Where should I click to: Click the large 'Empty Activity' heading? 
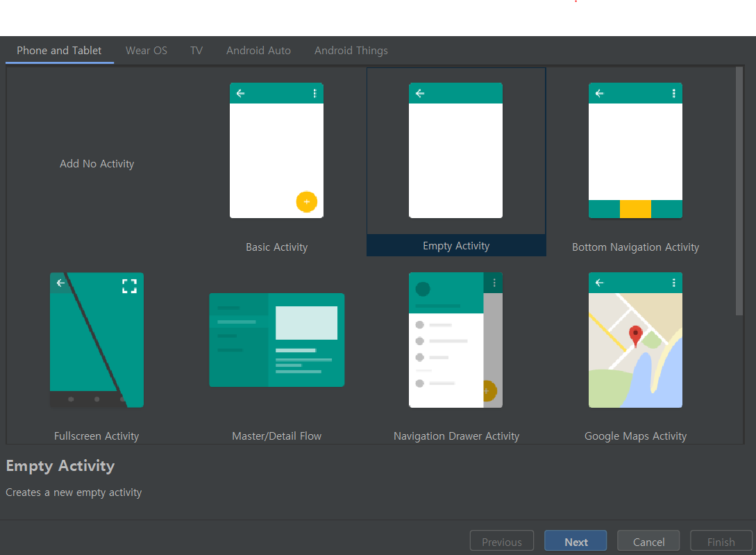pyautogui.click(x=60, y=465)
